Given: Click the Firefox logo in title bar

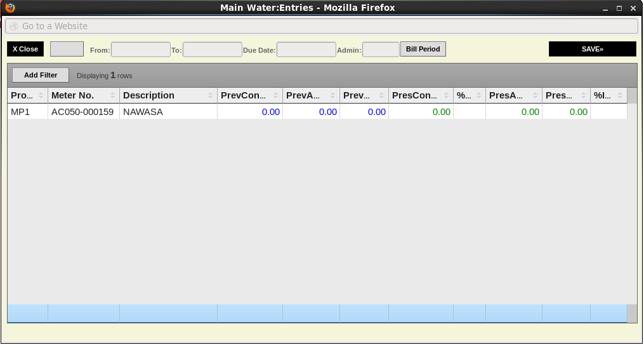Looking at the screenshot, I should coord(10,8).
